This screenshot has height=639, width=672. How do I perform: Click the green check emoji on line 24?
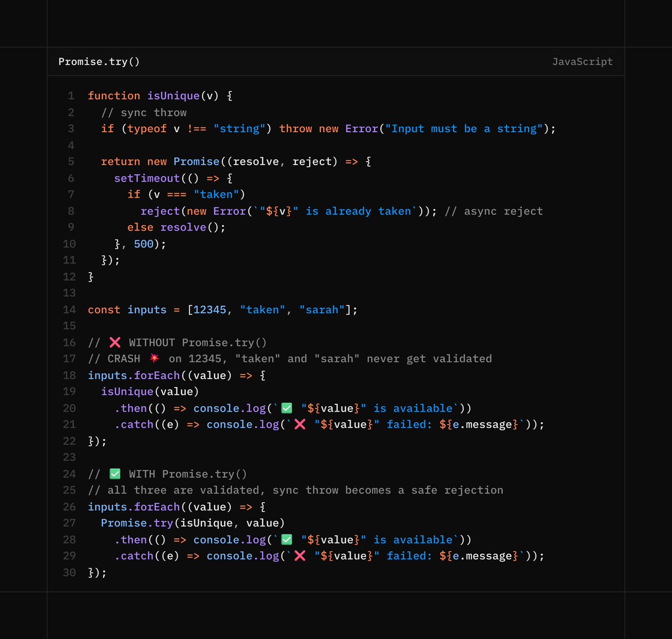[x=115, y=474]
